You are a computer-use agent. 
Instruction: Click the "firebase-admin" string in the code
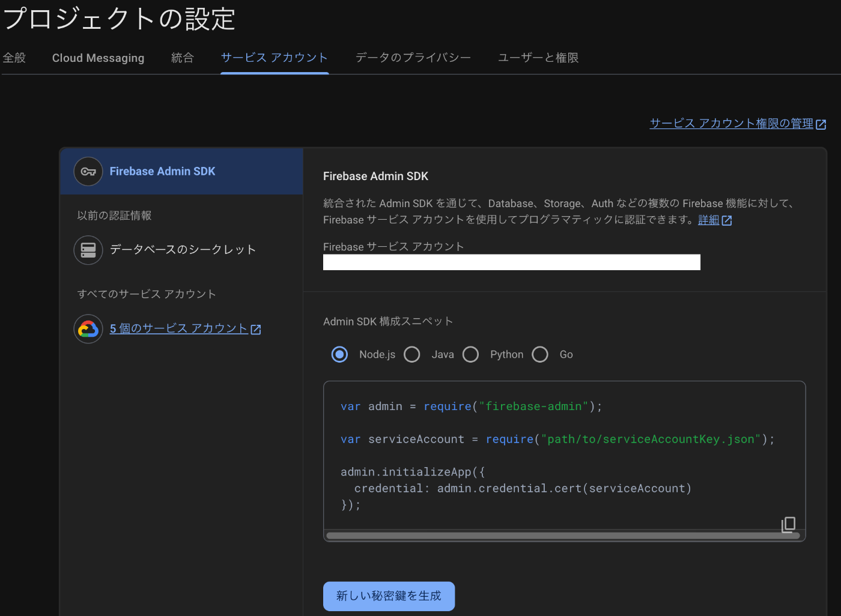tap(533, 406)
